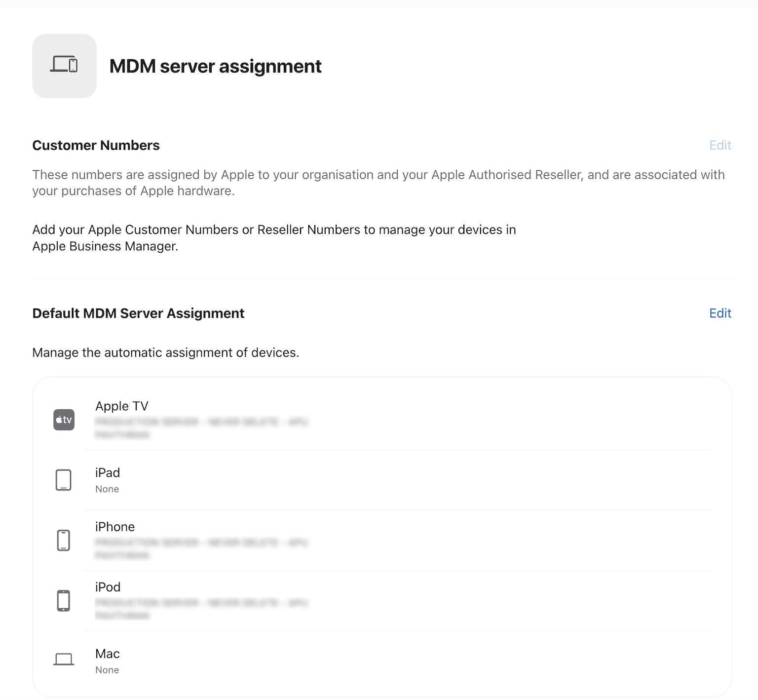Edit the Default MDM Server Assignment
Viewport: 758px width, 700px height.
tap(720, 313)
